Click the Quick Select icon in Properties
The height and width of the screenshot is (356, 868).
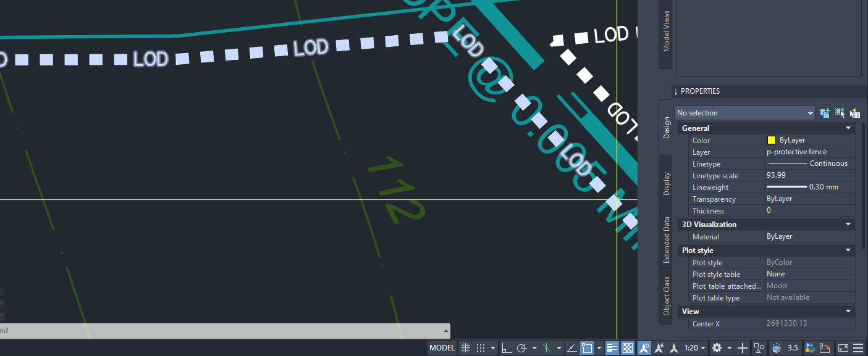click(855, 113)
